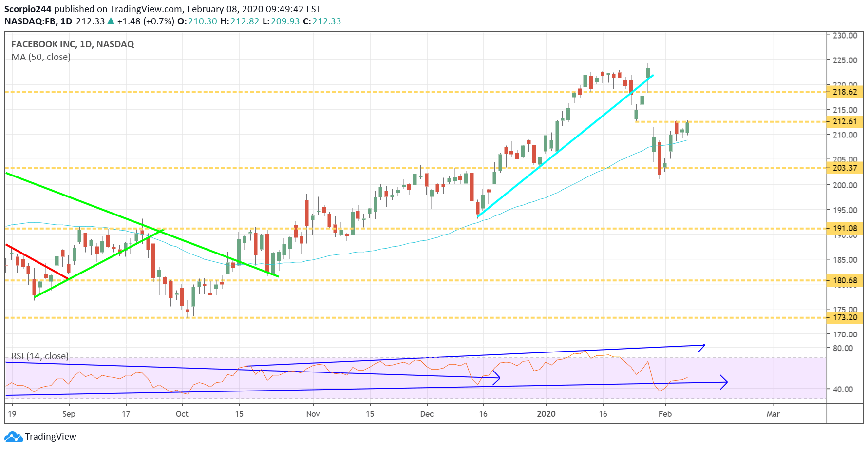Click the 170.00 price axis label
The height and width of the screenshot is (450, 868).
[845, 334]
